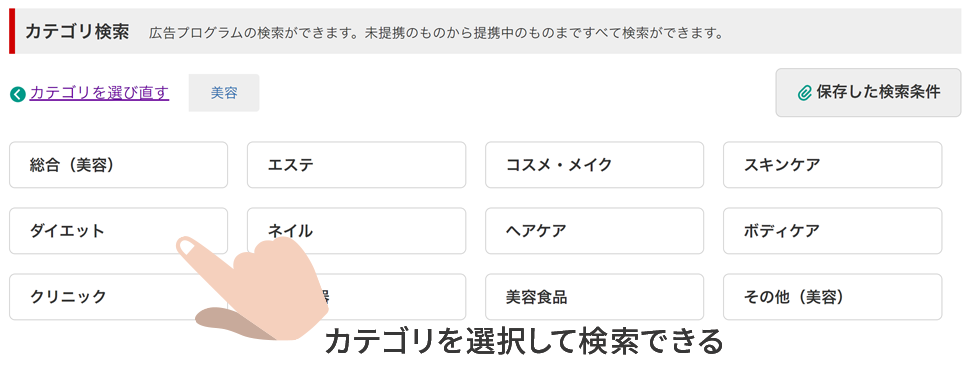Click the paperclip icon on saved conditions
The height and width of the screenshot is (374, 967).
point(804,93)
